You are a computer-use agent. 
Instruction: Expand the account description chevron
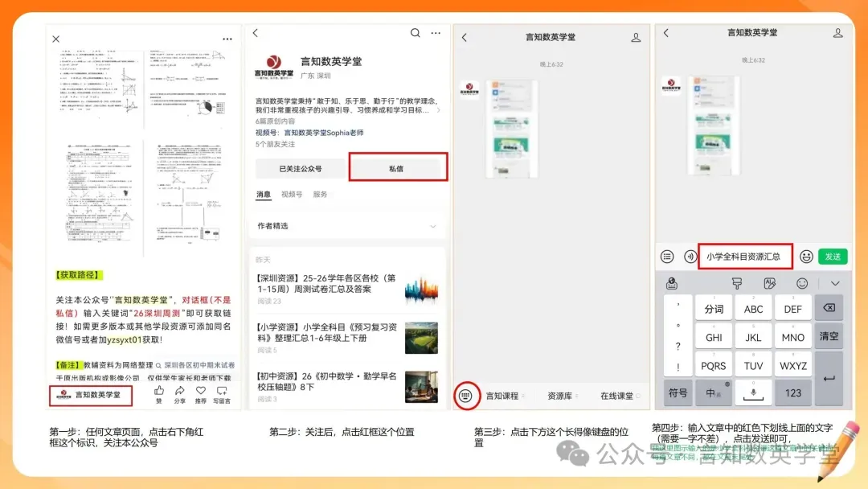click(439, 110)
